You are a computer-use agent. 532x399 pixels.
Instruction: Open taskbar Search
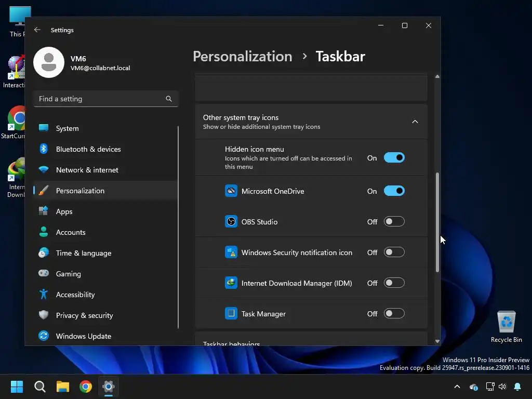tap(39, 387)
